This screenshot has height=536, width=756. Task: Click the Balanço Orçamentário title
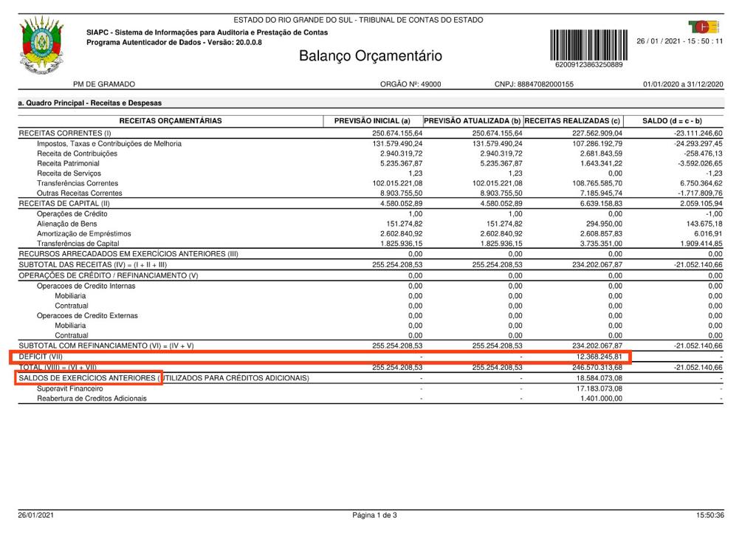point(371,56)
